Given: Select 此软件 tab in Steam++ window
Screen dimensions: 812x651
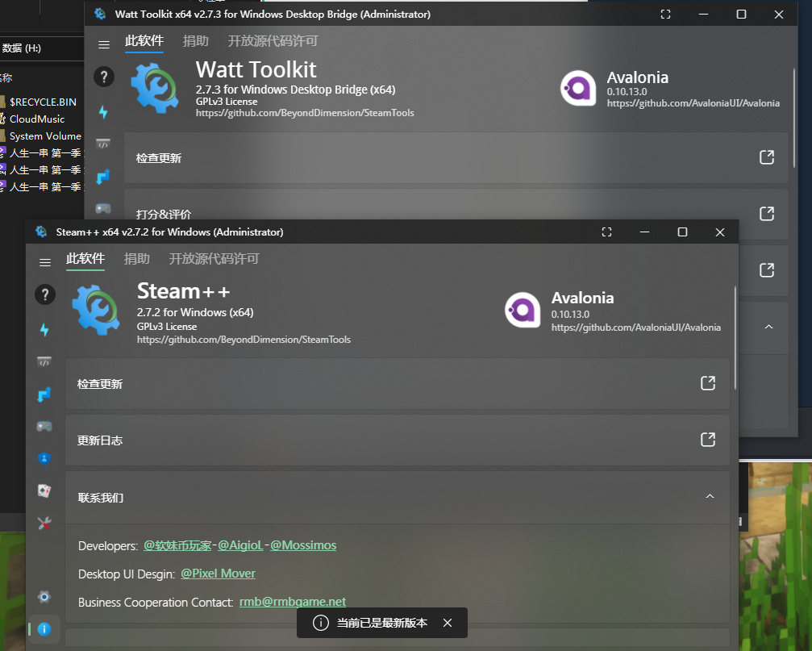Looking at the screenshot, I should tap(85, 258).
